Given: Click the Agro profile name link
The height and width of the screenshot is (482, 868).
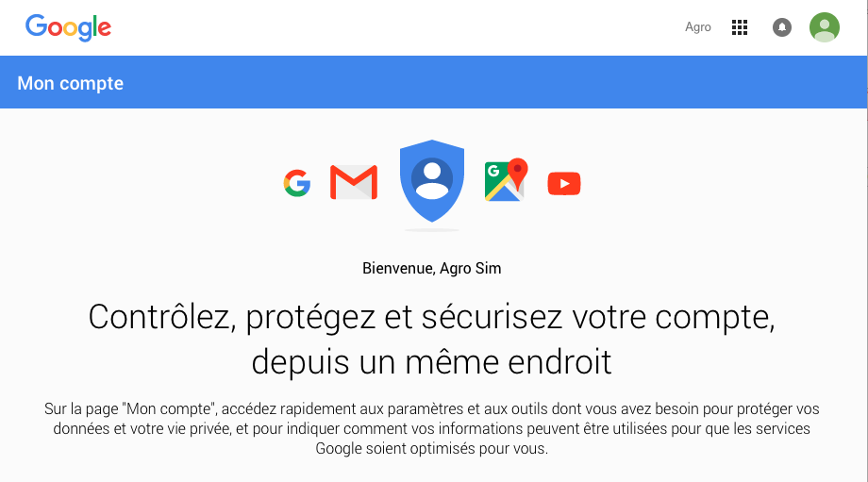Looking at the screenshot, I should tap(698, 27).
